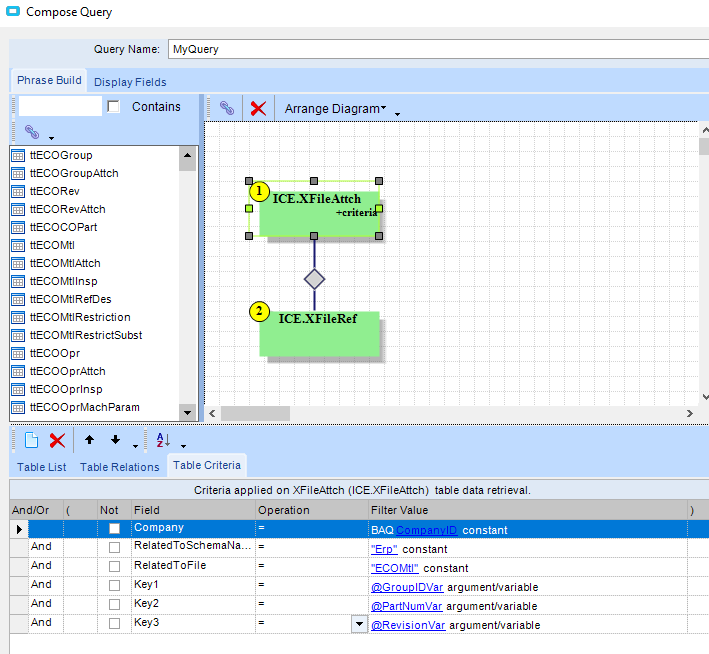The image size is (709, 654).
Task: Click the link tables icon in diagram toolbar
Action: point(227,108)
